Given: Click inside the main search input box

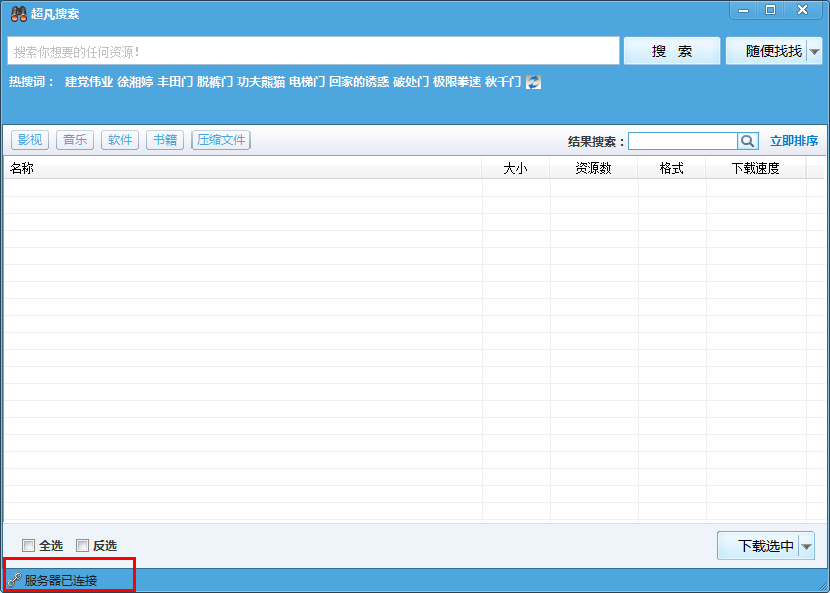Looking at the screenshot, I should tap(300, 50).
